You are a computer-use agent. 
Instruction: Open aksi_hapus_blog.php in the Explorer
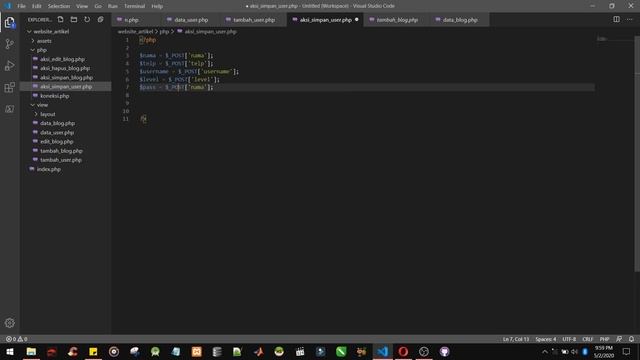pyautogui.click(x=65, y=68)
